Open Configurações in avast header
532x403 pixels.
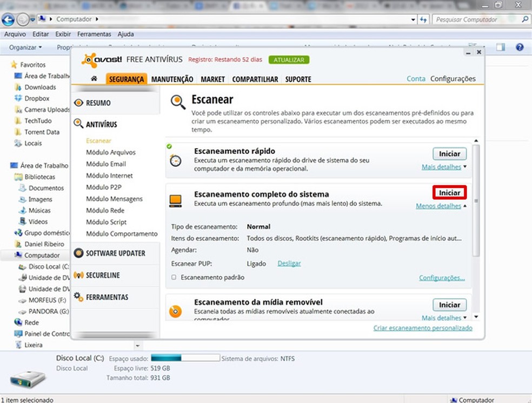pos(453,79)
